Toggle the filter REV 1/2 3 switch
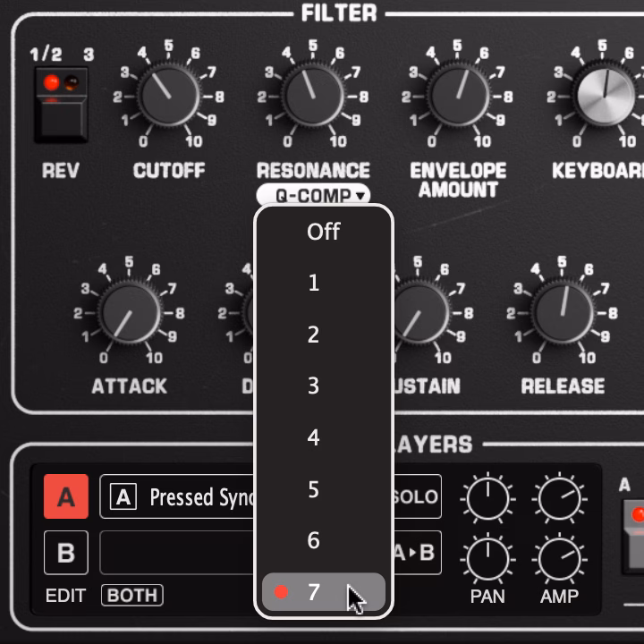 (x=61, y=106)
